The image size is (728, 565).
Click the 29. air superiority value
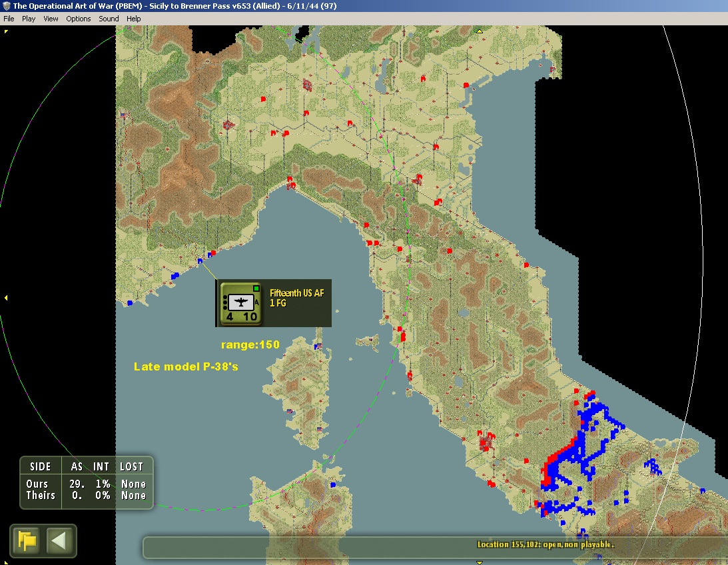pos(77,484)
